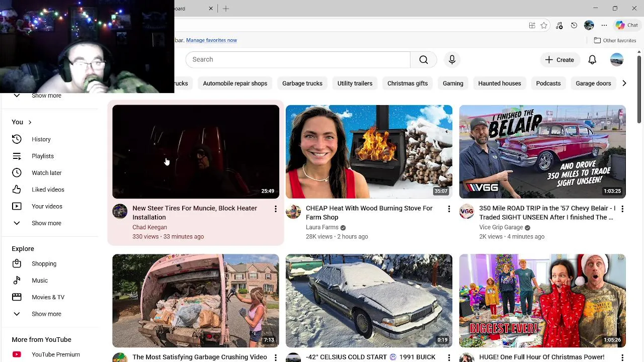Play the wood burning stove thumbnail
Viewport: 644px width, 362px height.
coord(369,151)
